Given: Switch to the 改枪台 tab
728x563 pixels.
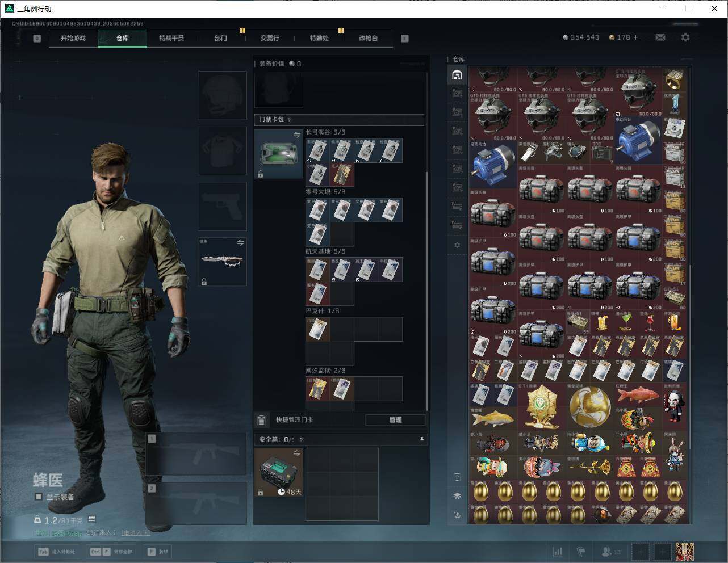Looking at the screenshot, I should 368,38.
